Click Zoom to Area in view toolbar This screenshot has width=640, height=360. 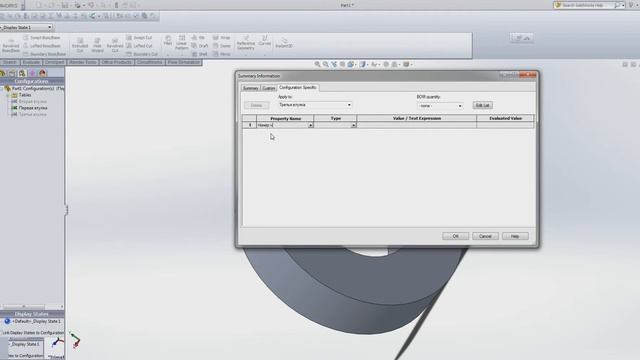click(325, 64)
